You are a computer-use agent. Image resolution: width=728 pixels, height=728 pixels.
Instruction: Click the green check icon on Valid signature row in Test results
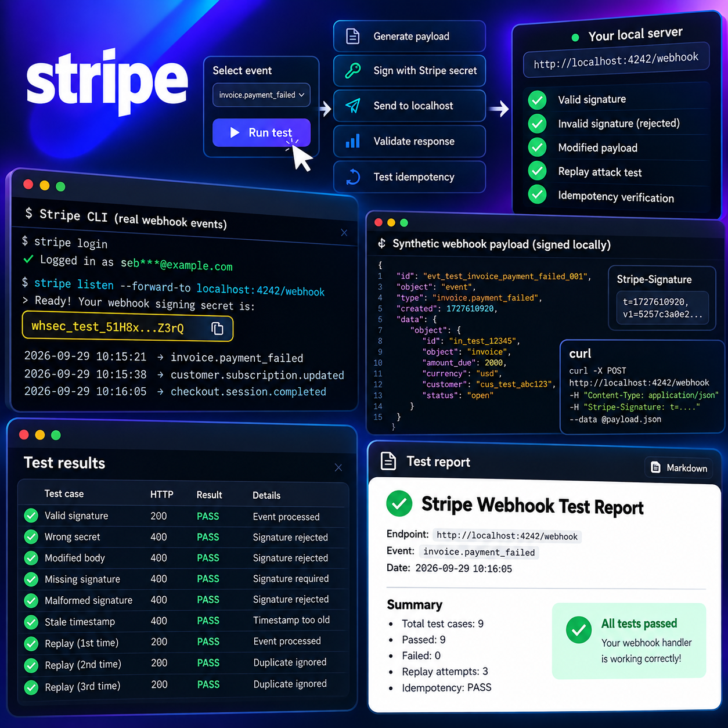point(31,516)
